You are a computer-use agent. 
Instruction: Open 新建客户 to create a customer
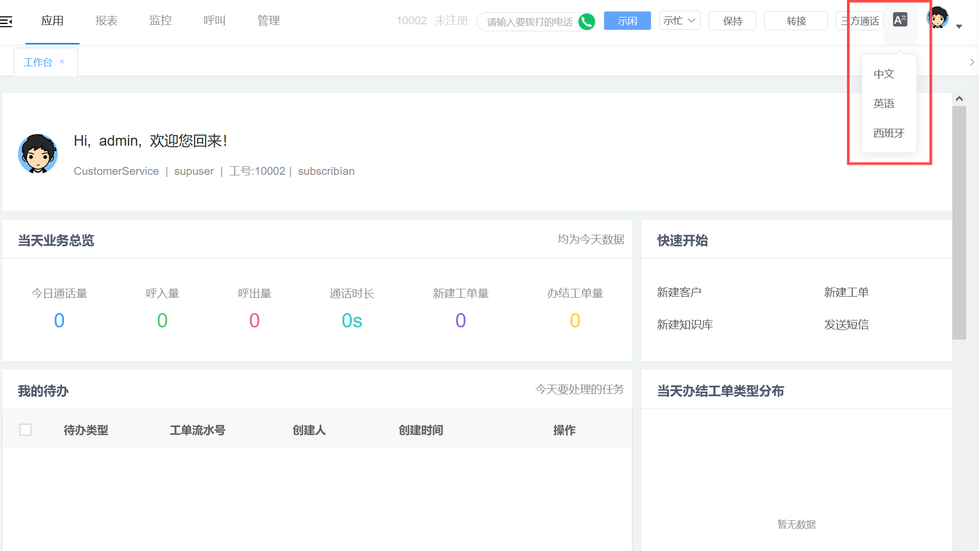[678, 292]
